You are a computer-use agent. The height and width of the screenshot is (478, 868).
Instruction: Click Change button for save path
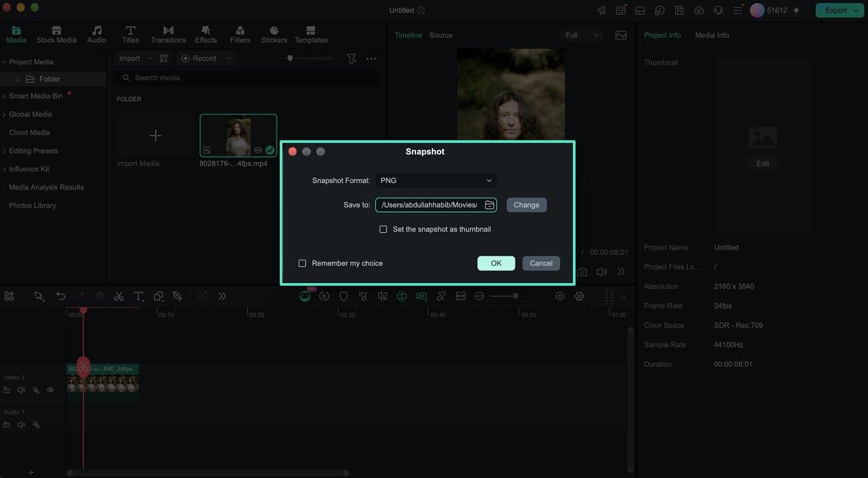(x=526, y=205)
